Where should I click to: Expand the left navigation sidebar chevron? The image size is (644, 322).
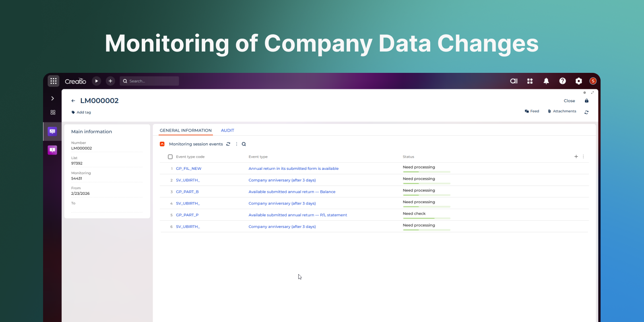click(x=53, y=98)
